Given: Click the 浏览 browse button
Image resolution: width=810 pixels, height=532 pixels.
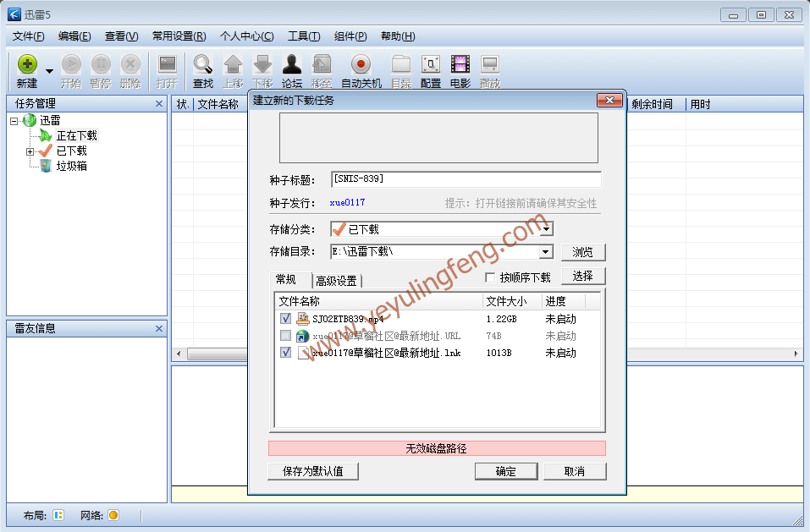Looking at the screenshot, I should (x=582, y=252).
